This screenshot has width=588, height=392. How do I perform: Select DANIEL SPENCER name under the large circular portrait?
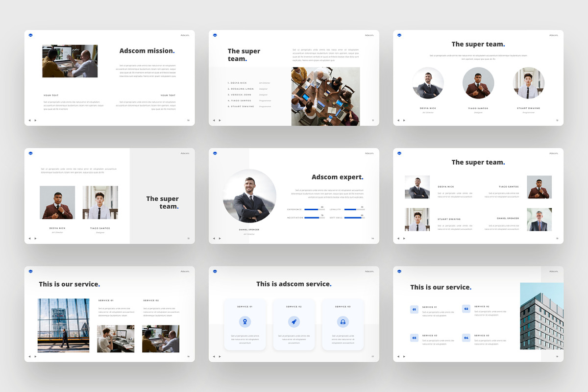(x=249, y=229)
